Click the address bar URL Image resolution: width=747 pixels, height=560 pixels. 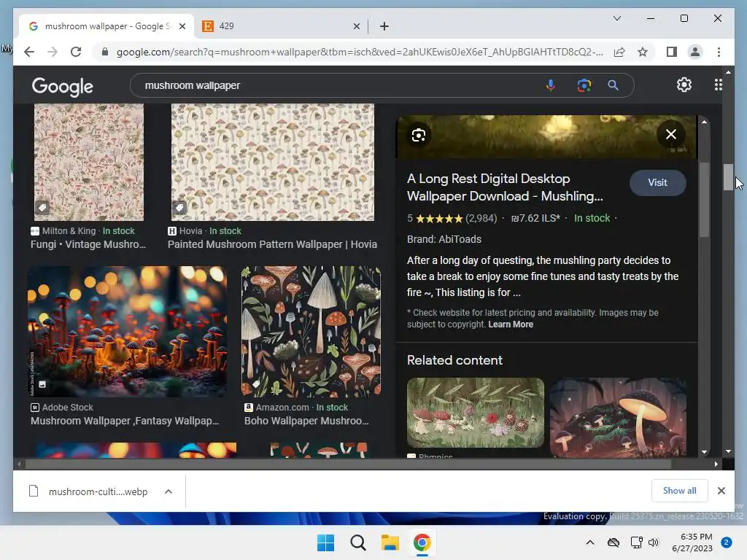click(360, 52)
